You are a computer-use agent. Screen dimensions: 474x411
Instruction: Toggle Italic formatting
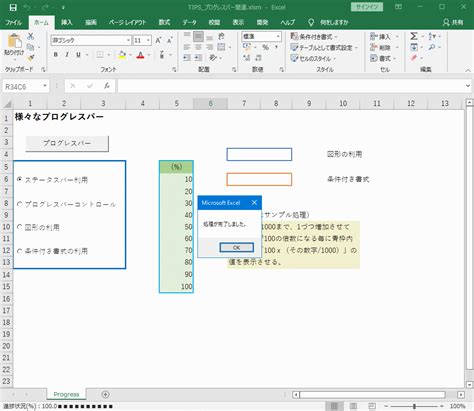[x=67, y=55]
